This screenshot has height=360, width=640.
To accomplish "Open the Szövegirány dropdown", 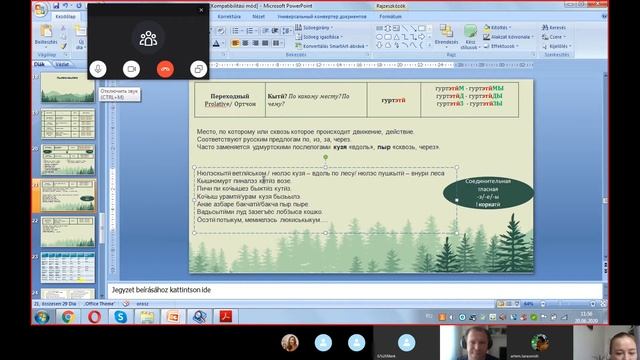I will [x=314, y=27].
